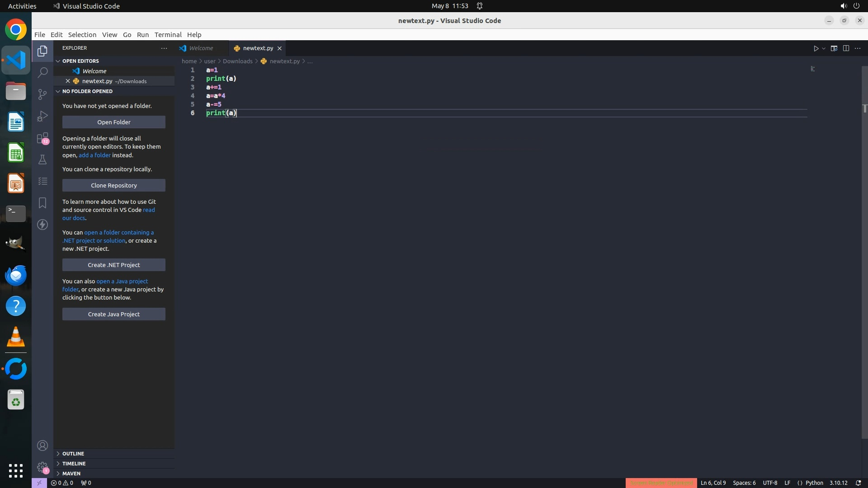Collapse the OPEN EDITORS section
The image size is (868, 488).
[x=80, y=61]
